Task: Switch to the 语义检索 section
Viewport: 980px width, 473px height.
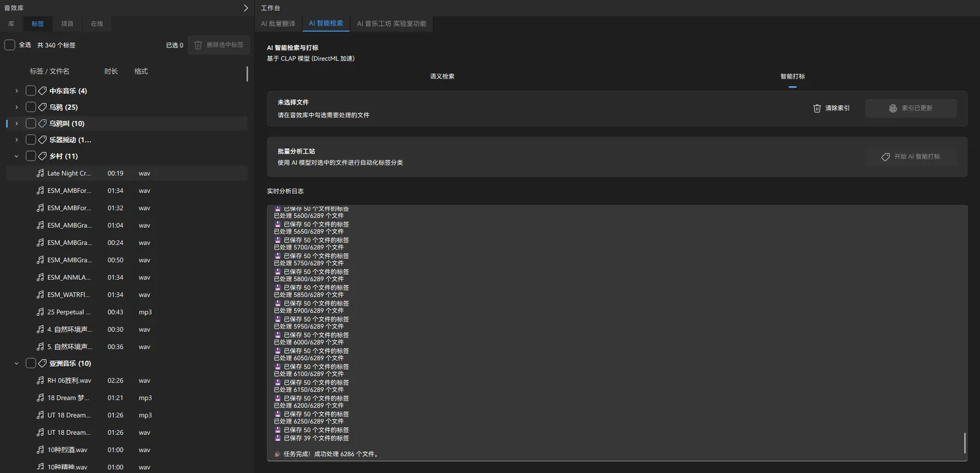Action: [442, 76]
